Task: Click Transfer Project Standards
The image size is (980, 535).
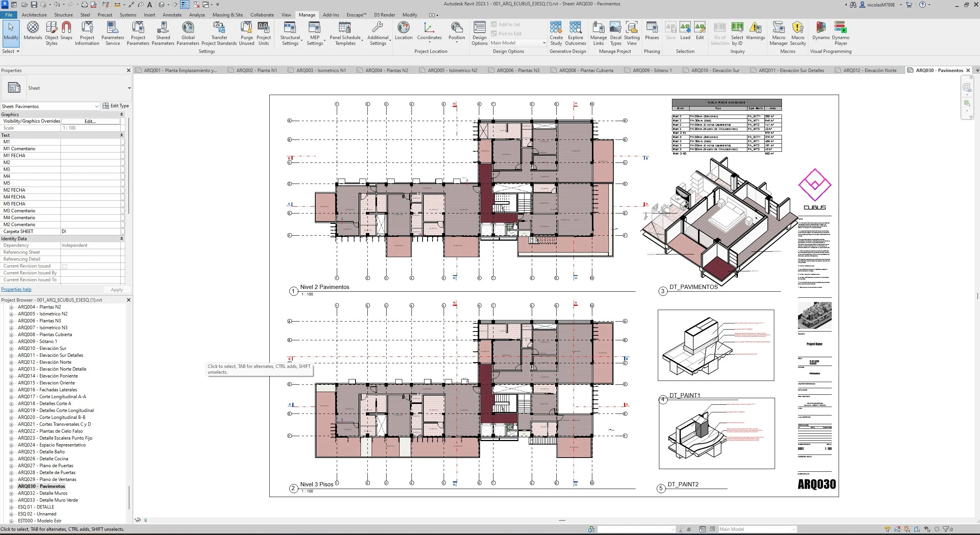Action: (219, 33)
